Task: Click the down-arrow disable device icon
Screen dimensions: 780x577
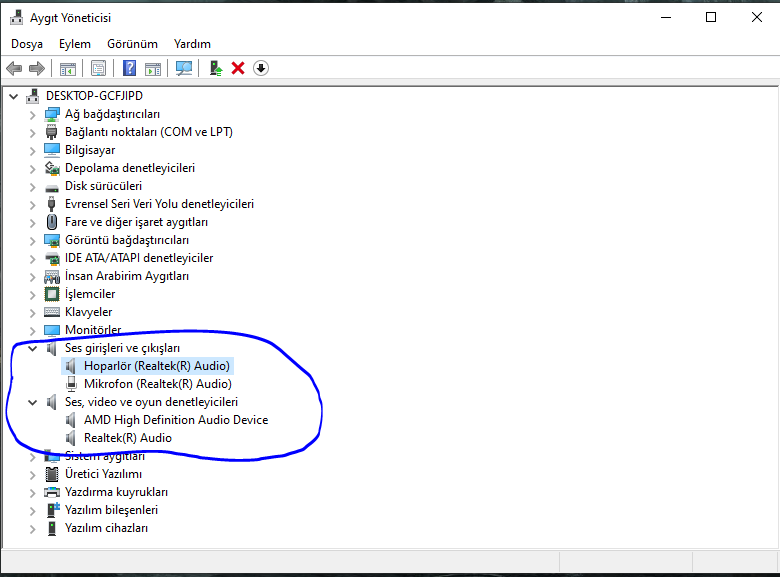Action: point(261,68)
